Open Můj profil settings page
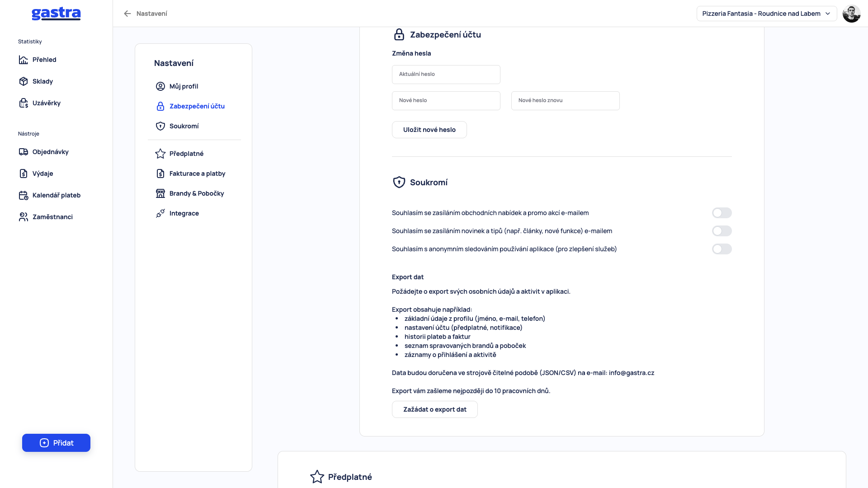Viewport: 868px width, 488px height. [x=184, y=86]
